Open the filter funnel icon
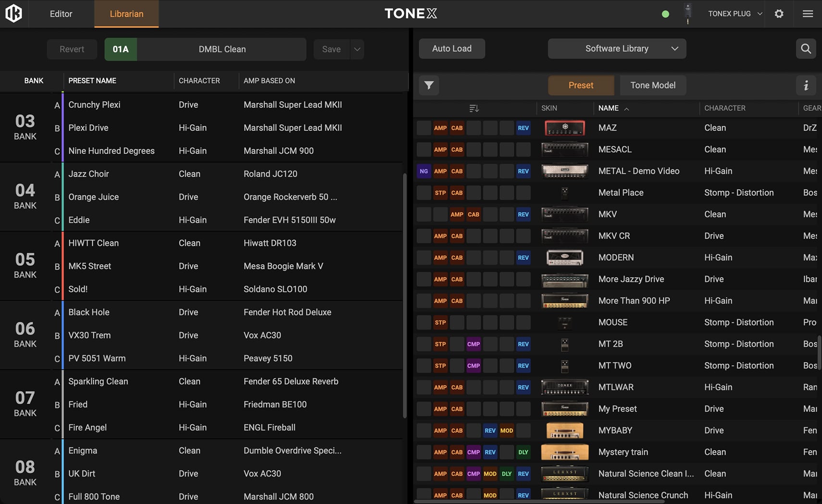 [429, 86]
